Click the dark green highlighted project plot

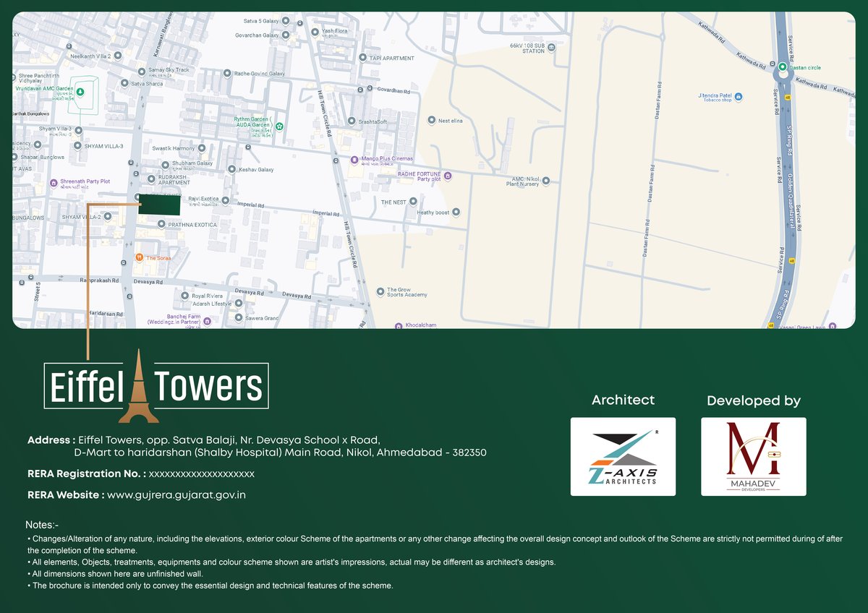159,205
